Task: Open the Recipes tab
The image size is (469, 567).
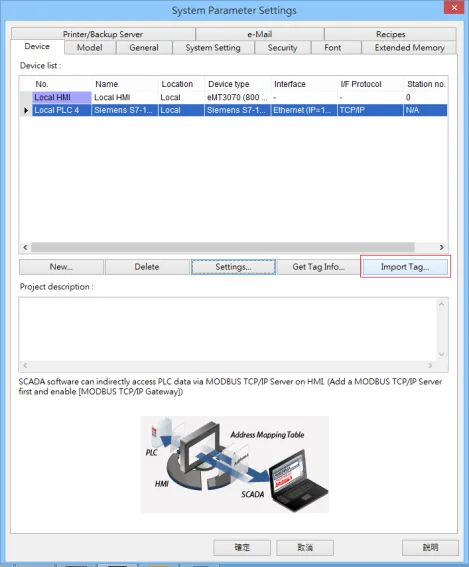Action: click(x=391, y=34)
